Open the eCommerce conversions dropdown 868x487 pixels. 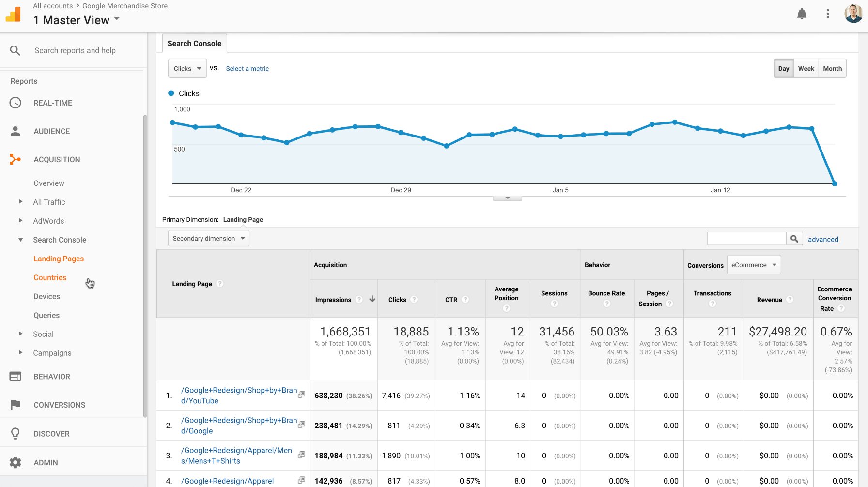[754, 265]
